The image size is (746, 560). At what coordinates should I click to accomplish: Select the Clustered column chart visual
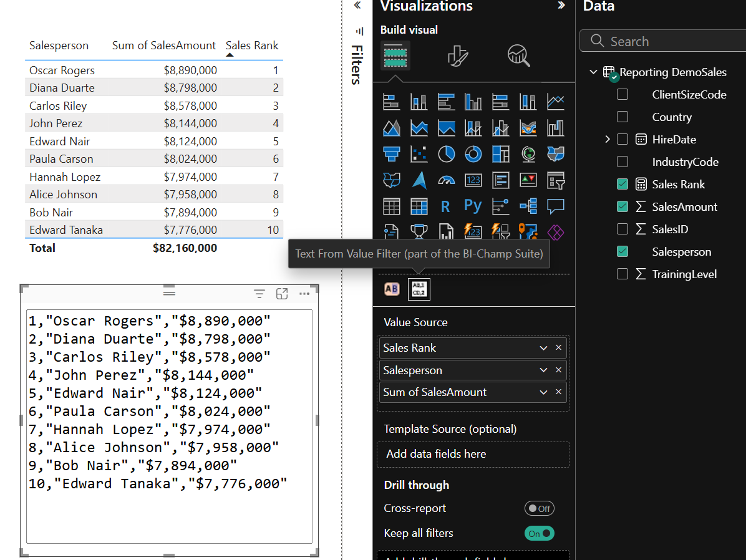coord(473,102)
